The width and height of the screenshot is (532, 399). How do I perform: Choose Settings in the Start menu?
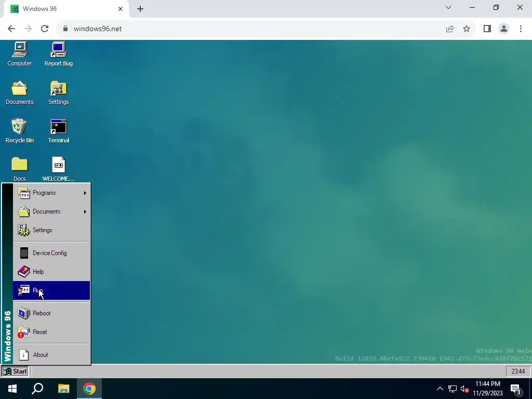(x=51, y=230)
